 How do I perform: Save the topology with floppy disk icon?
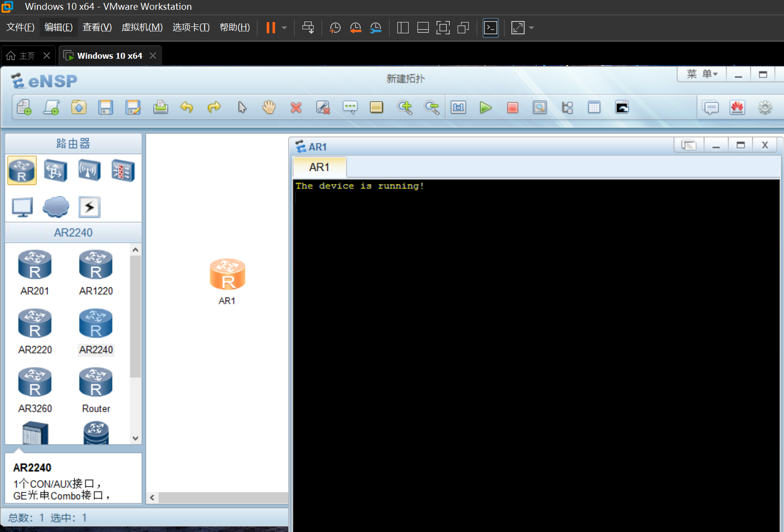click(106, 107)
